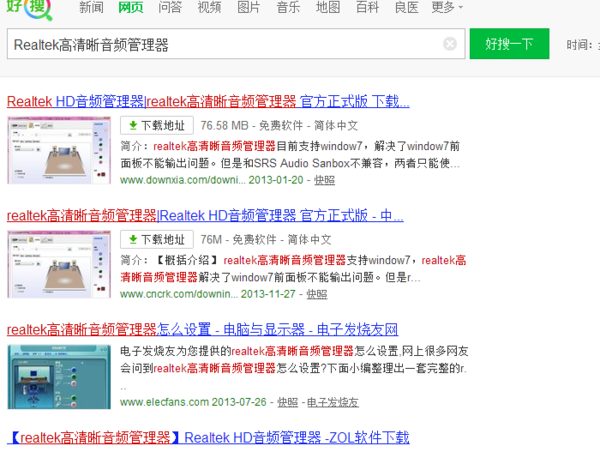Screen dimensions: 600x452
Task: Expand the 更多 dropdown menu
Action: [x=447, y=7]
